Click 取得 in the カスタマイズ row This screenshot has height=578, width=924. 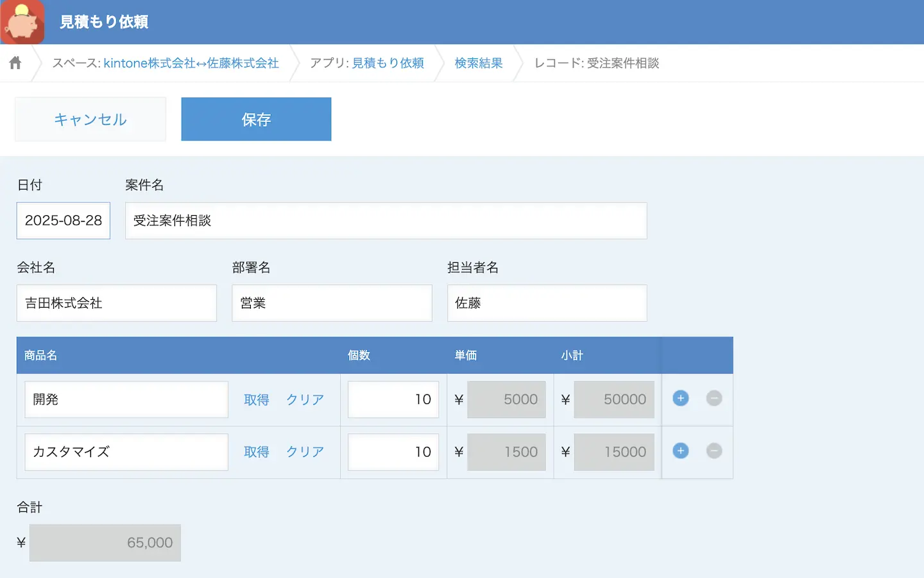pos(256,452)
